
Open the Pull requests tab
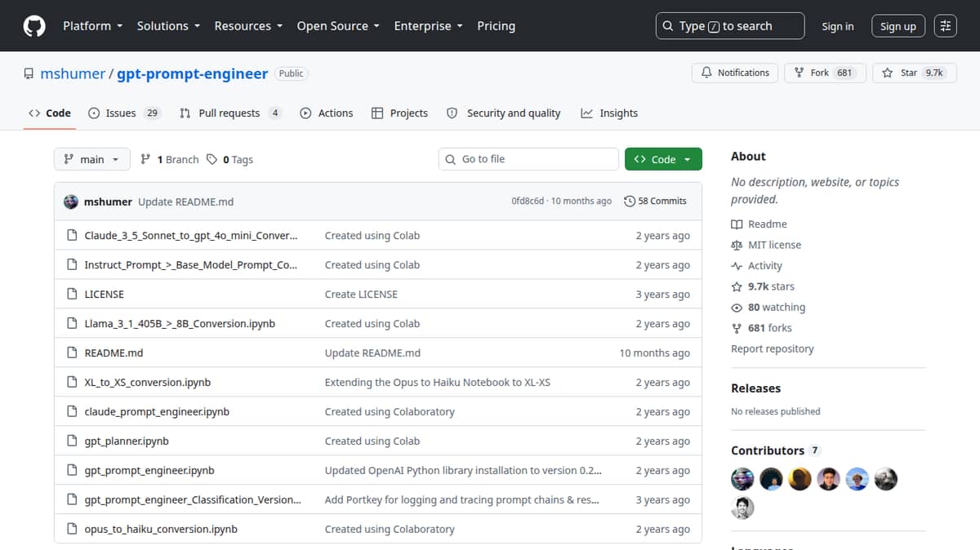click(231, 113)
